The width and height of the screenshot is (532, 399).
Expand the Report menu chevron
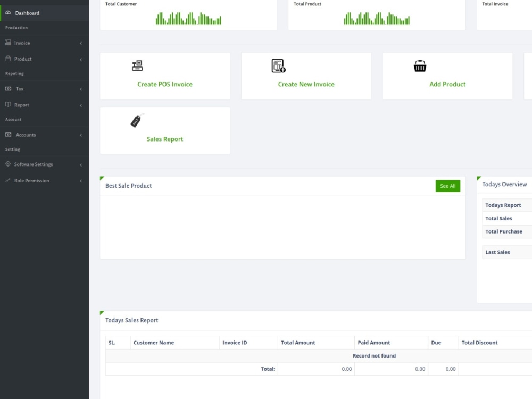(x=81, y=105)
